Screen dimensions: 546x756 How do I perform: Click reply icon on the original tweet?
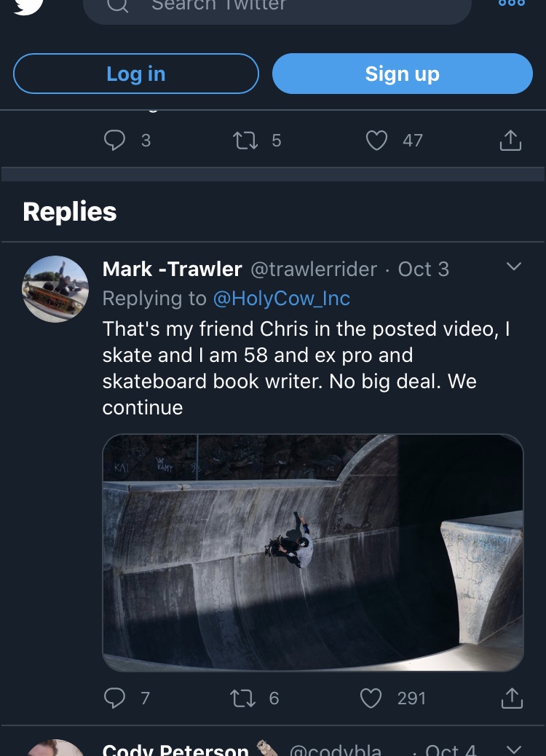click(x=115, y=140)
